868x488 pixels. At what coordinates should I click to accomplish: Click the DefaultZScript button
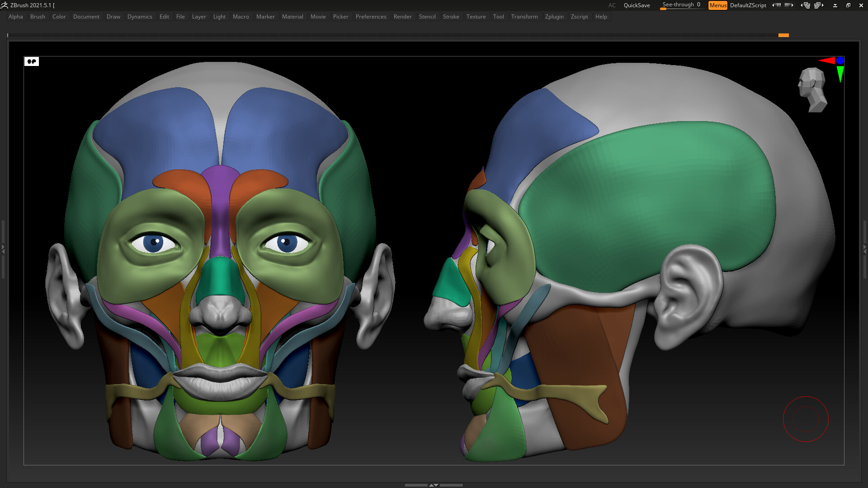point(748,5)
